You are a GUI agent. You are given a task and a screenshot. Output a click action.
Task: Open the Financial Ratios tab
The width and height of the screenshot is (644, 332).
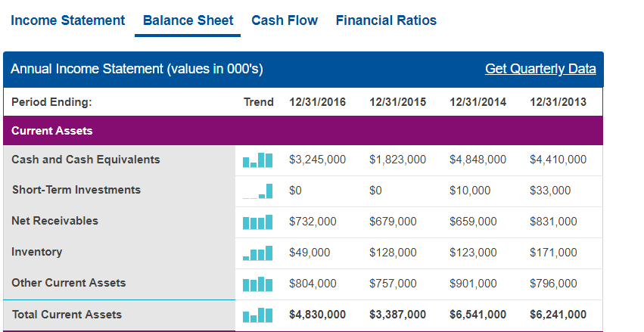click(386, 20)
